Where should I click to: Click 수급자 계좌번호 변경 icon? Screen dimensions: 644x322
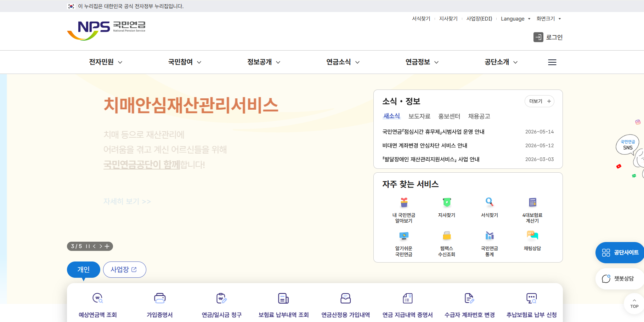(x=469, y=298)
